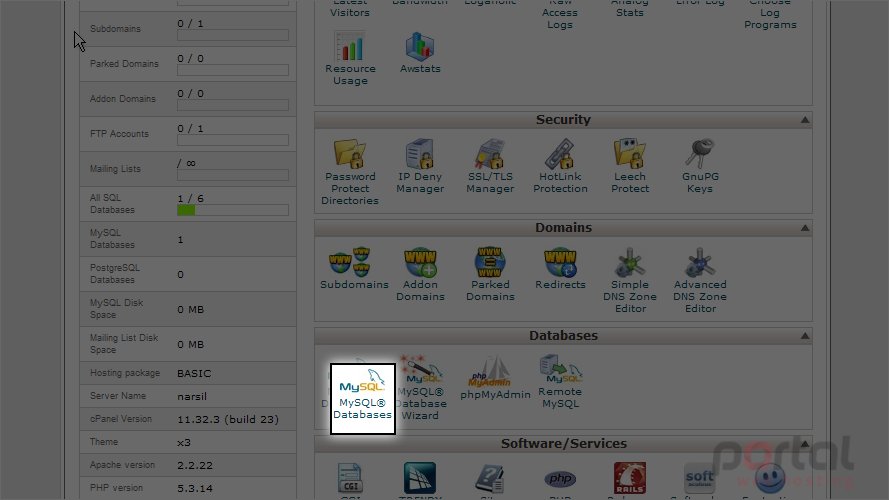Select the 'MySQL Disk Space' label
The height and width of the screenshot is (500, 889).
116,308
